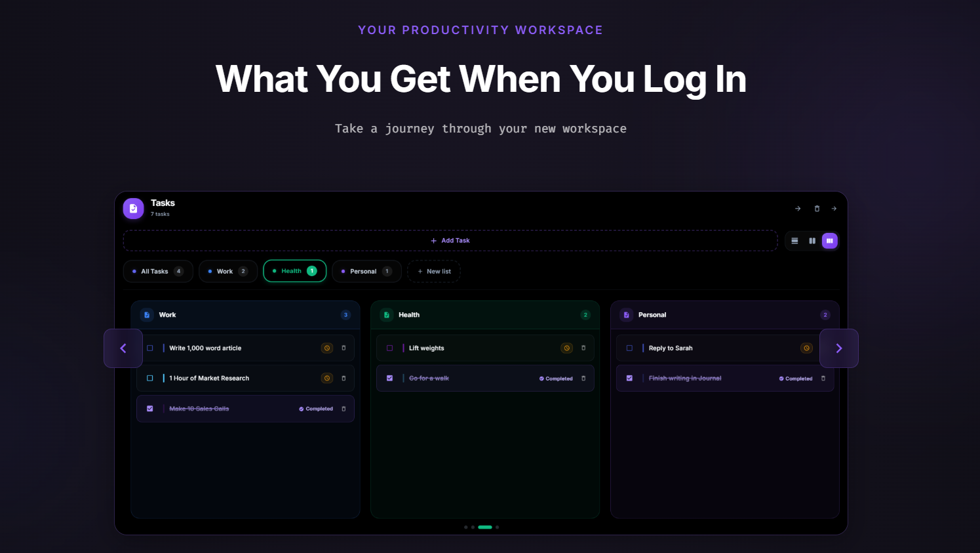Click the Add Task button
The height and width of the screenshot is (553, 980).
(450, 241)
